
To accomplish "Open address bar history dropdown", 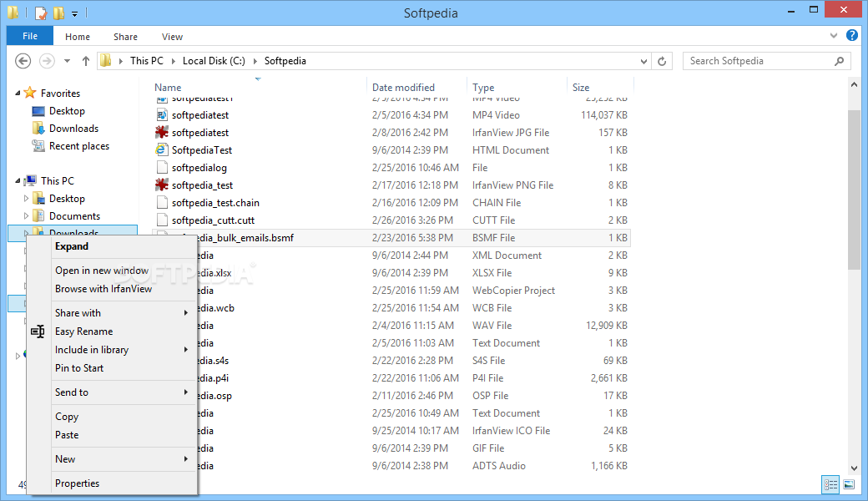I will tap(643, 61).
